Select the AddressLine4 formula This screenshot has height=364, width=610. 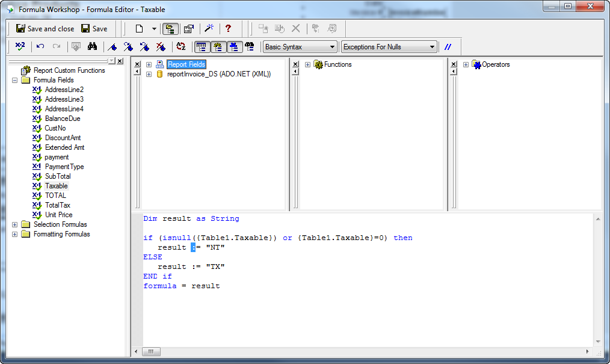(x=64, y=109)
